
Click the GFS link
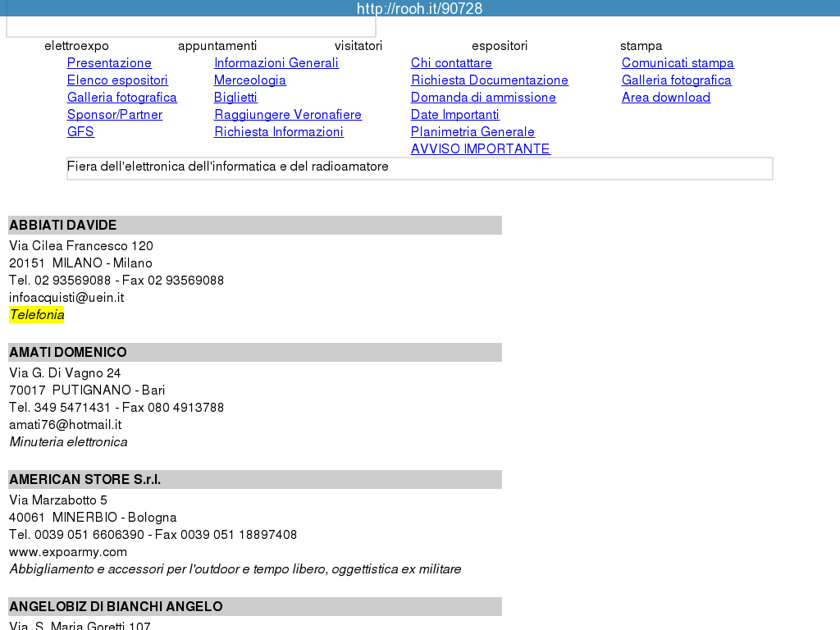(80, 132)
